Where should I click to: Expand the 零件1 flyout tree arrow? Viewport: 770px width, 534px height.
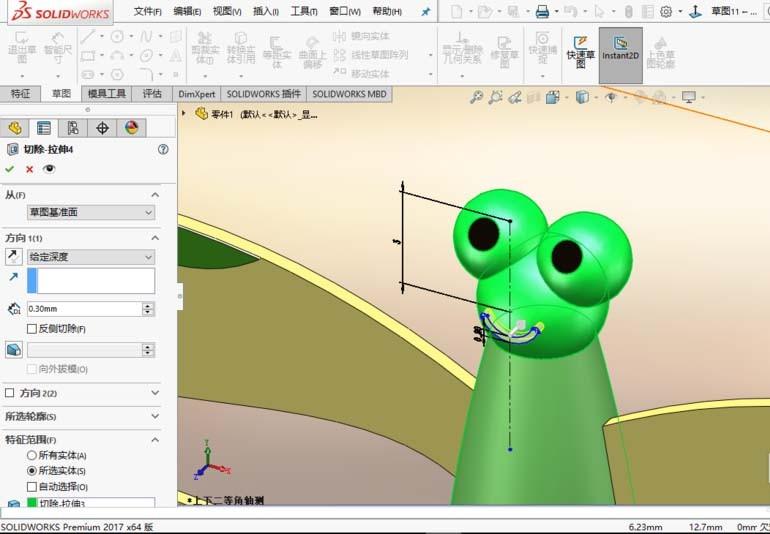[184, 113]
